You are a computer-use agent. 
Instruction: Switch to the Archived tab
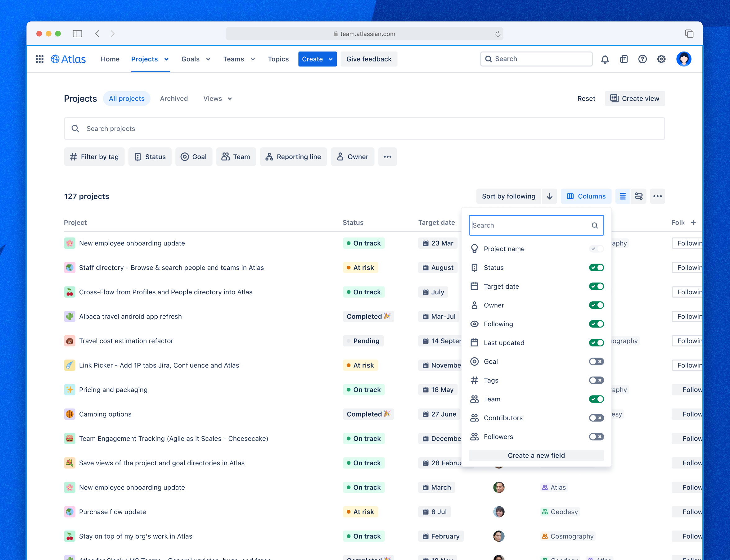pos(174,98)
